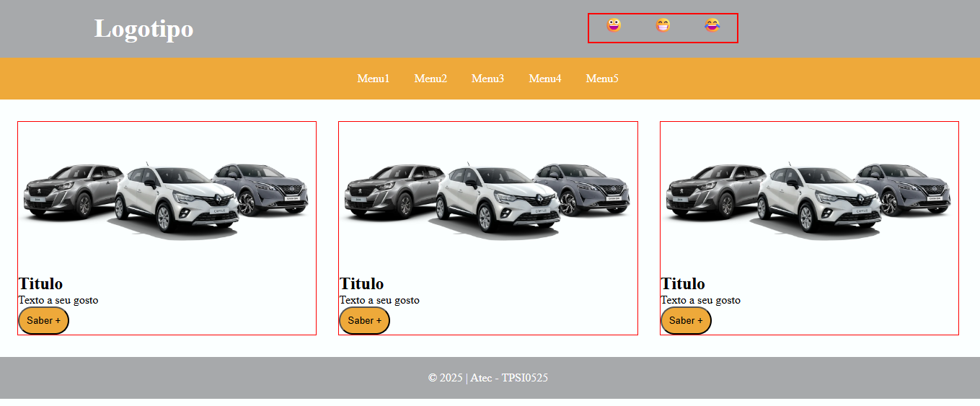Go to Menu3 in the orange navbar
Image resolution: width=980 pixels, height=406 pixels.
click(487, 79)
